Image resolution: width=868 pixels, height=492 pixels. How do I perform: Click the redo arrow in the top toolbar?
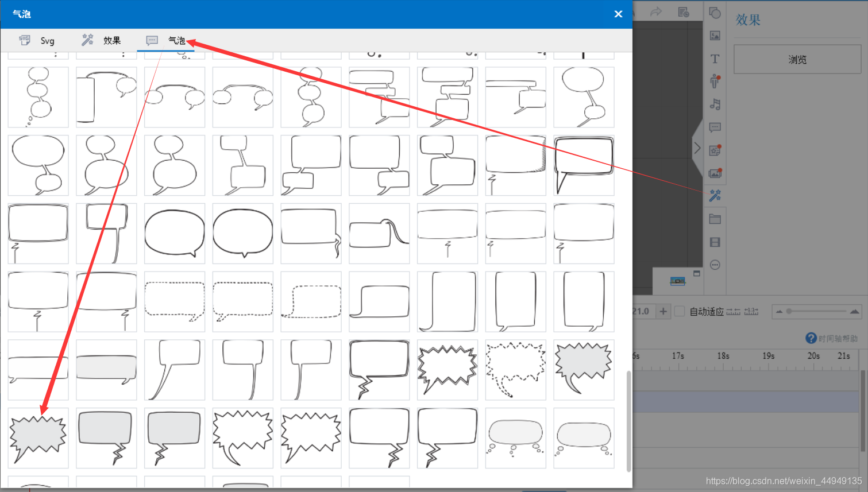[655, 12]
